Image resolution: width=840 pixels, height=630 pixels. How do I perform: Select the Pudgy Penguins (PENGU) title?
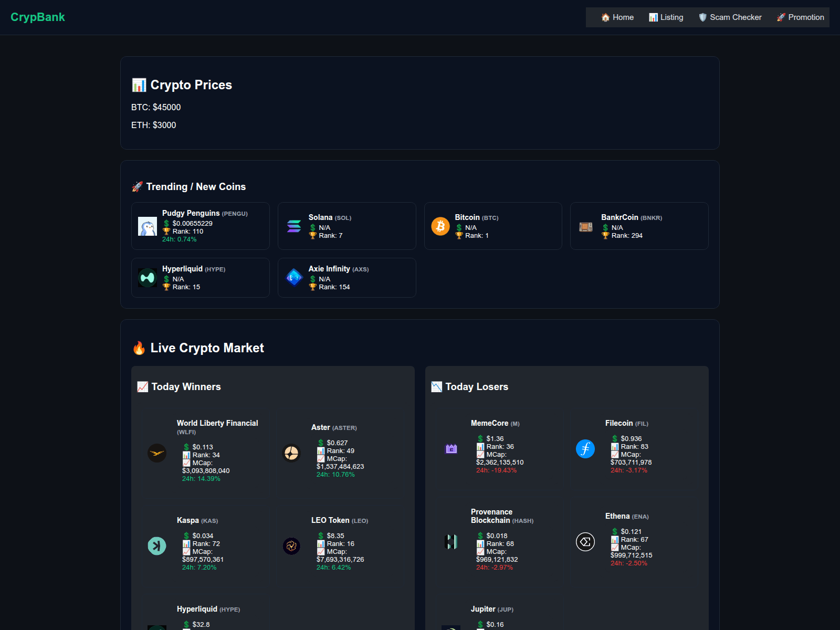point(205,213)
